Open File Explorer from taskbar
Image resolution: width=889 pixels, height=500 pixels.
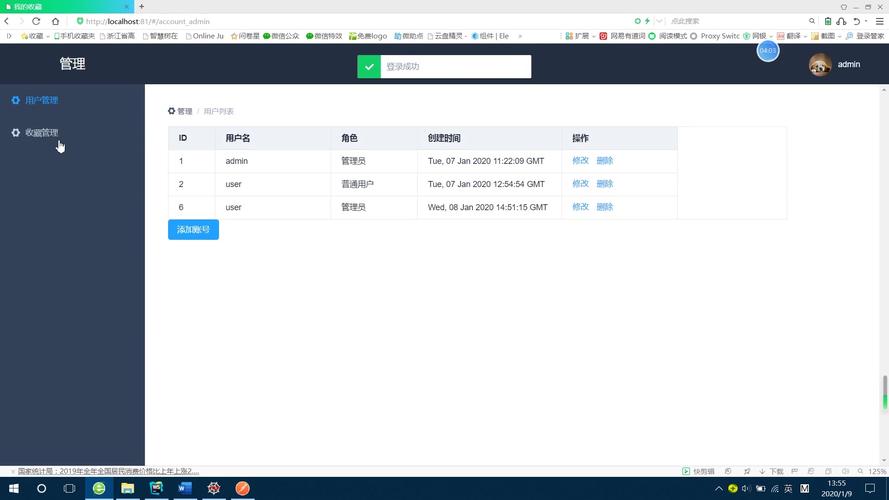click(x=128, y=488)
